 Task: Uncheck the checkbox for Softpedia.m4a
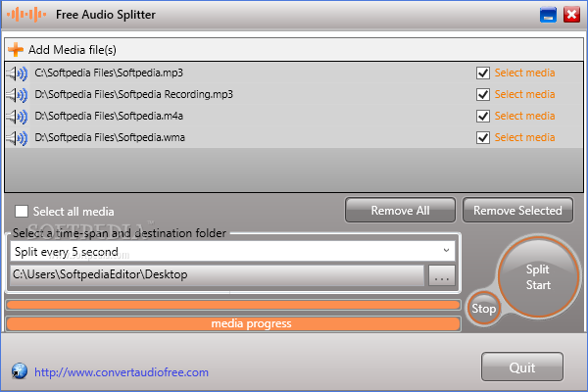[x=482, y=117]
